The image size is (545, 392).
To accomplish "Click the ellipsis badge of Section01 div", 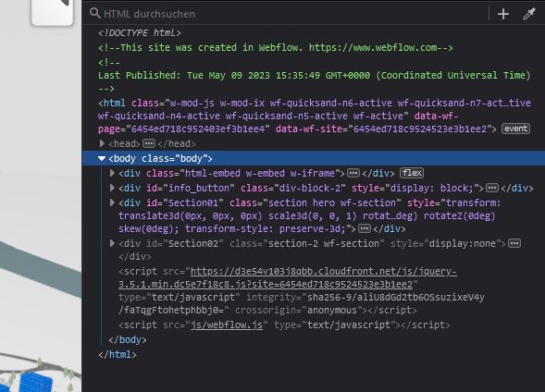I will 365,228.
